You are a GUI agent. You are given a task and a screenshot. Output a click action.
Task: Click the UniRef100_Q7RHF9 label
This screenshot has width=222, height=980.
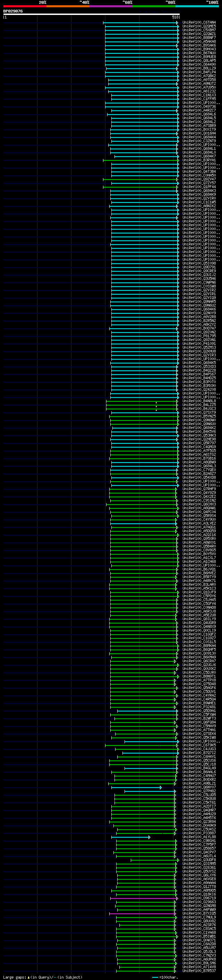click(199, 489)
